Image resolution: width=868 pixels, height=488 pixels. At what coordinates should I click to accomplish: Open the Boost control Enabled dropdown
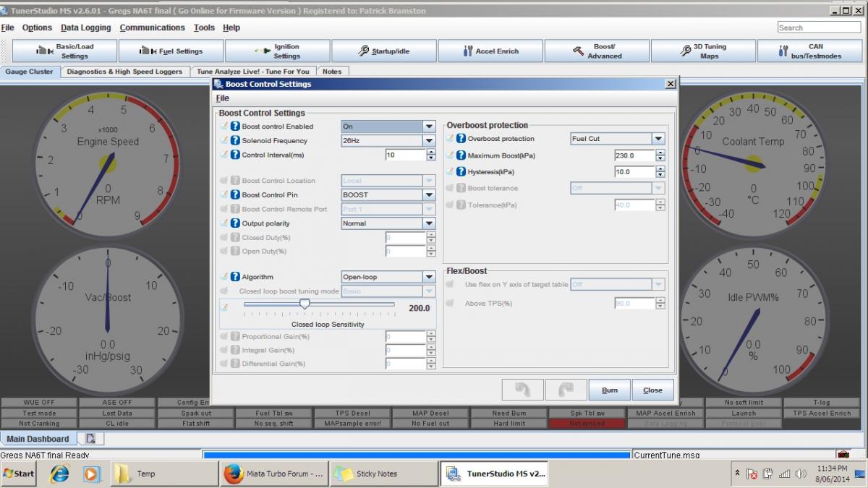click(x=429, y=127)
